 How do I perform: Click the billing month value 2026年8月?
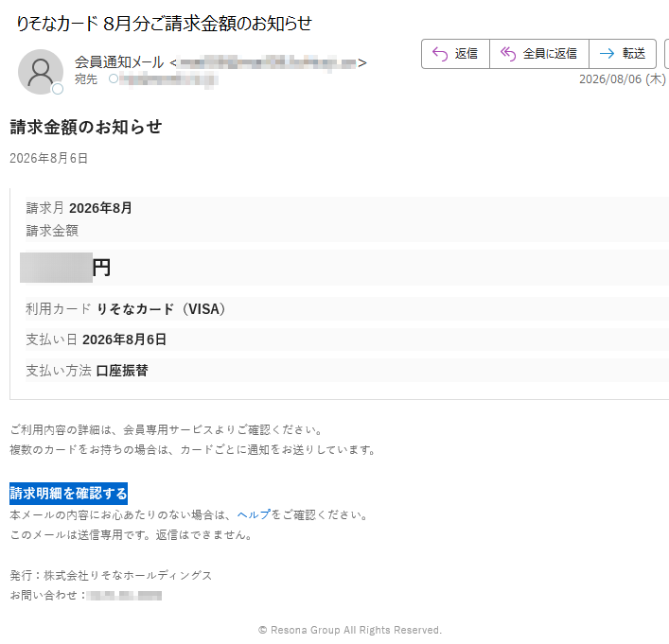coord(100,208)
